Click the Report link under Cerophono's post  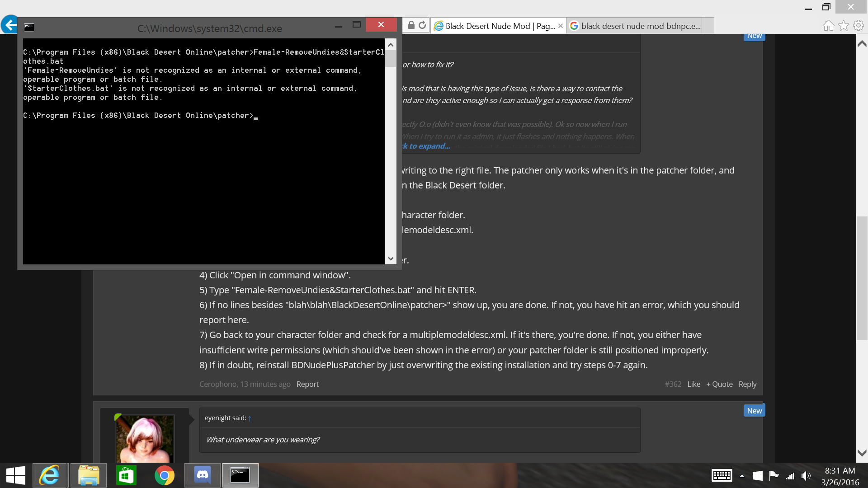307,384
